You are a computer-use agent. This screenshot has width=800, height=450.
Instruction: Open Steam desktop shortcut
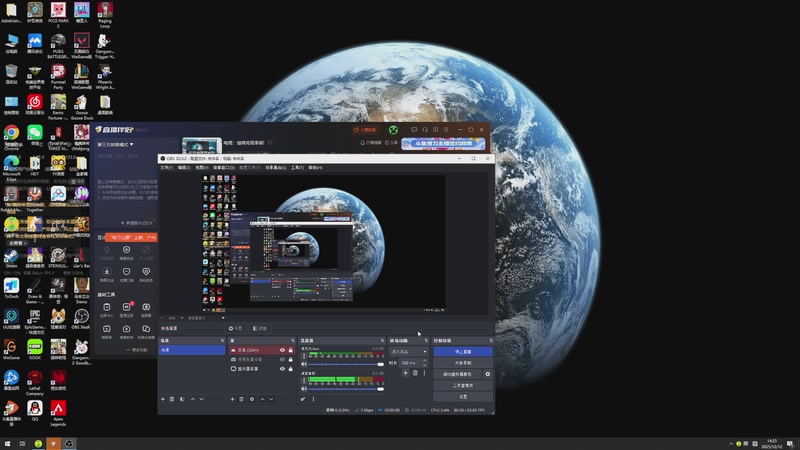point(11,258)
